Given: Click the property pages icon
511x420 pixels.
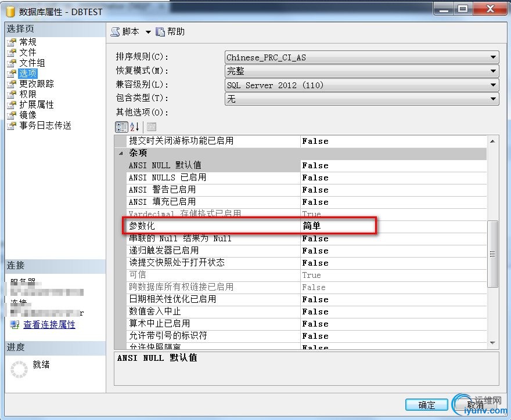Looking at the screenshot, I should (152, 126).
